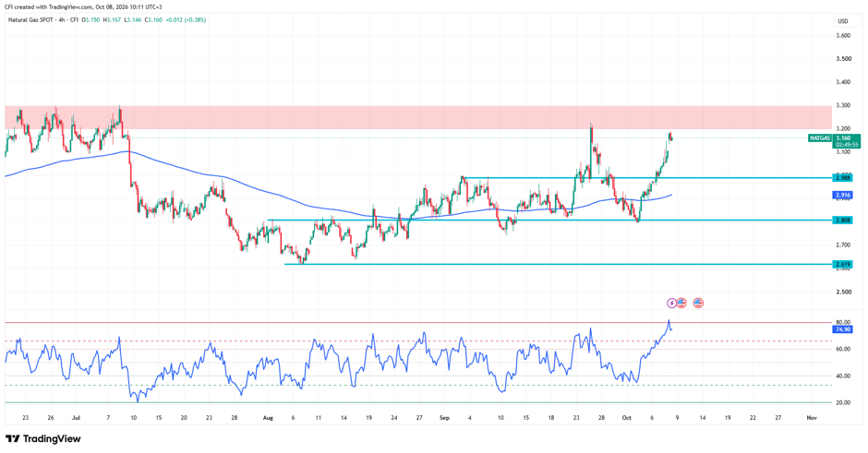Click the 3.200 price axis label
The height and width of the screenshot is (453, 868).
(x=843, y=128)
